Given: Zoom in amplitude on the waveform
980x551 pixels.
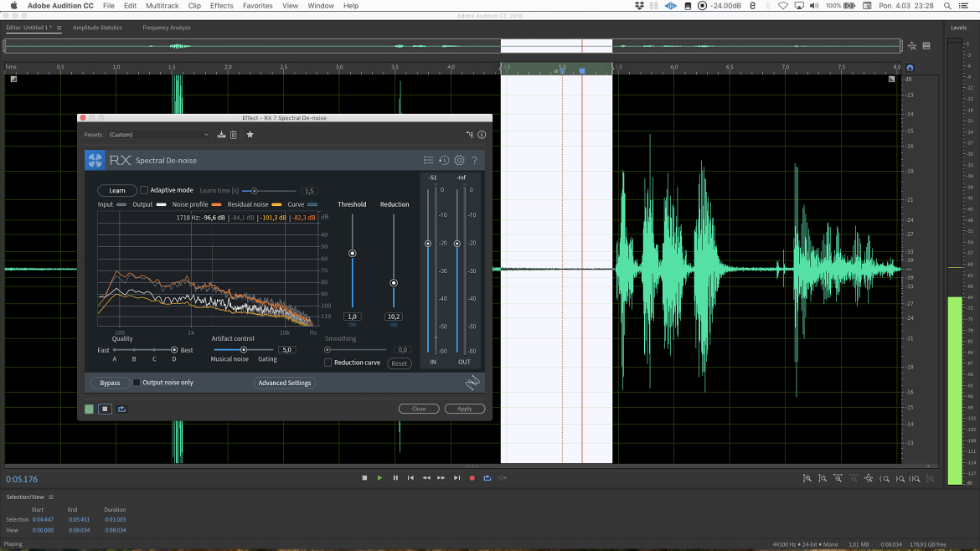Looking at the screenshot, I should tap(807, 478).
